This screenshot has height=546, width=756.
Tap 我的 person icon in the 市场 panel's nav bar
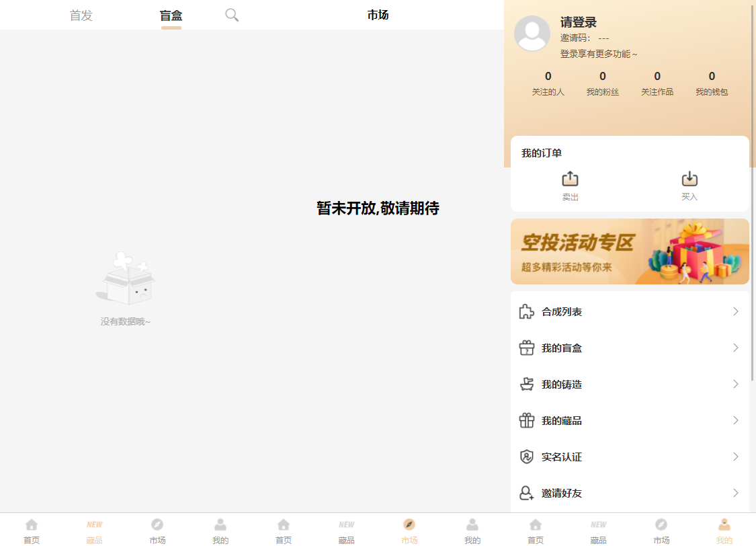(472, 524)
